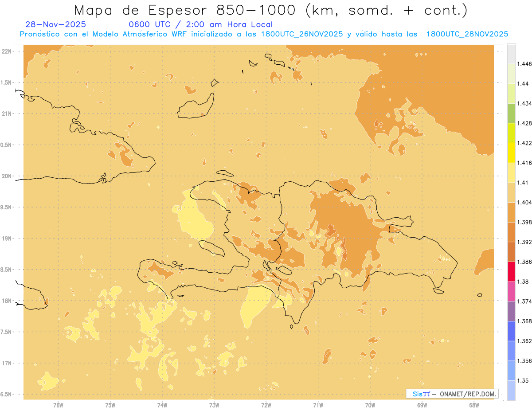Click the '0600 UTC / 2:00 am Hora Local' text
Image resolution: width=532 pixels, height=411 pixels.
coord(200,24)
